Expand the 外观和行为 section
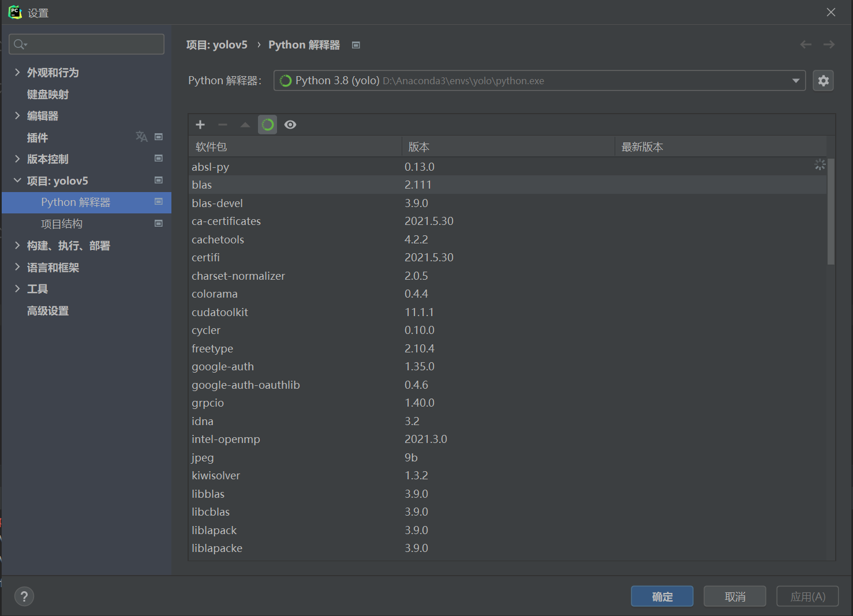Image resolution: width=853 pixels, height=616 pixels. click(17, 72)
